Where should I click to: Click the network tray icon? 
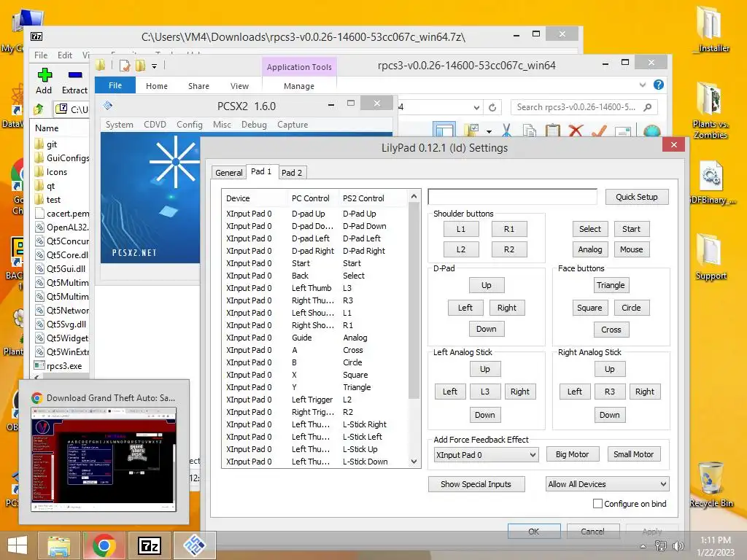tap(660, 545)
